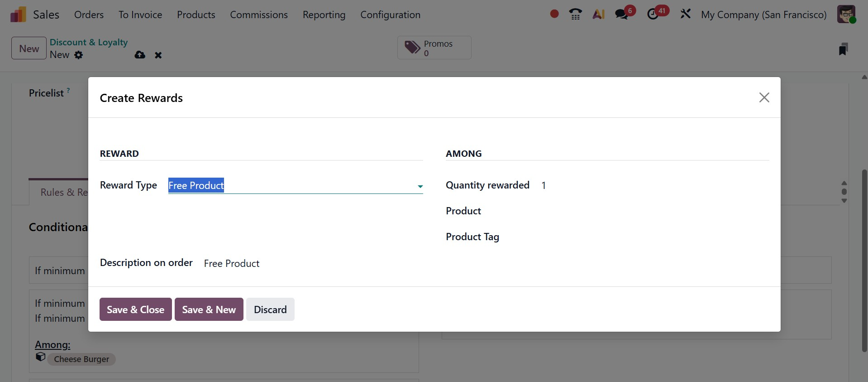Viewport: 868px width, 382px height.
Task: Click the cloud save icon
Action: pyautogui.click(x=140, y=55)
